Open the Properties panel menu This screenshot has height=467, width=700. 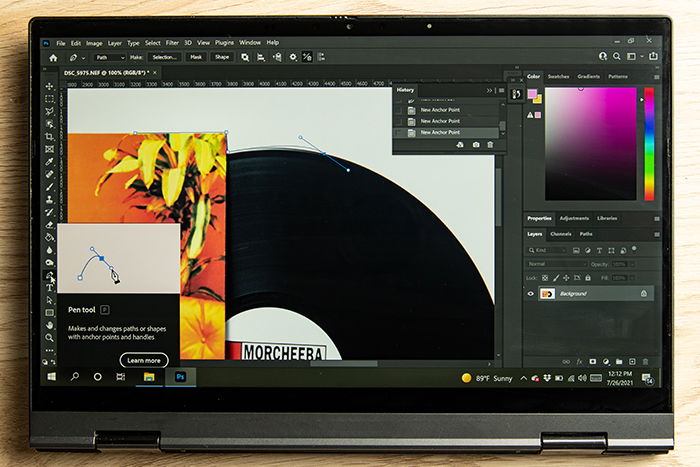(656, 219)
